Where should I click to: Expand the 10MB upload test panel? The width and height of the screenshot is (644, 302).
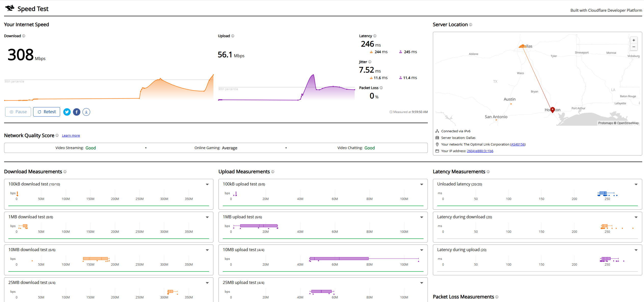click(x=422, y=250)
